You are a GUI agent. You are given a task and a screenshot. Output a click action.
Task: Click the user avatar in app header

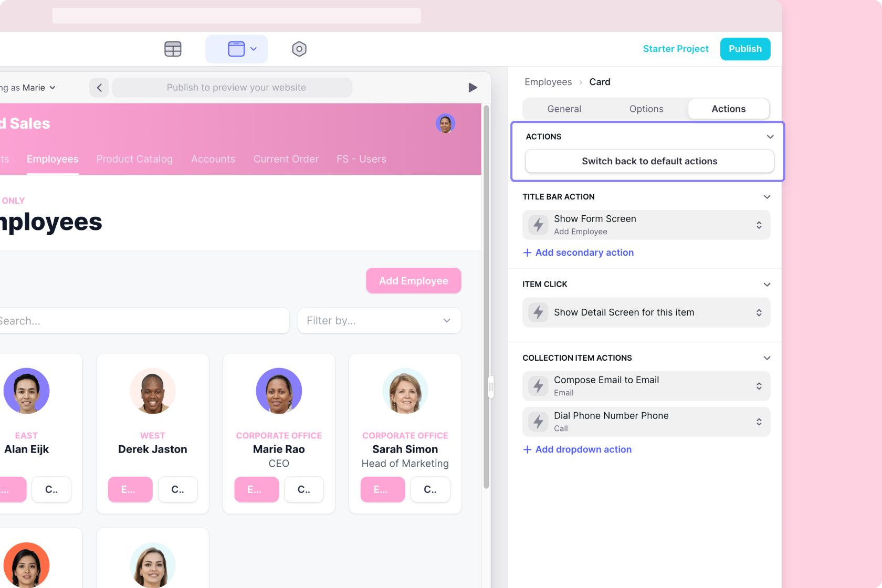click(445, 124)
